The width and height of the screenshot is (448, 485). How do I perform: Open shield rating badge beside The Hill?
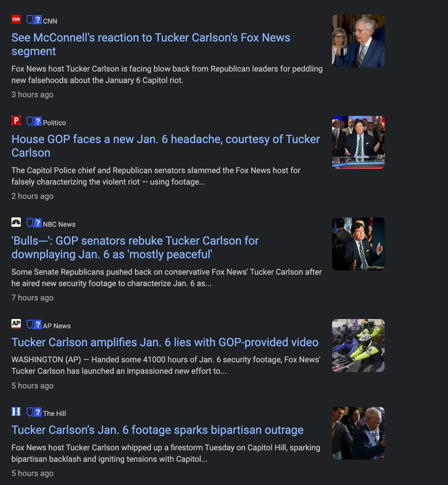tap(34, 412)
